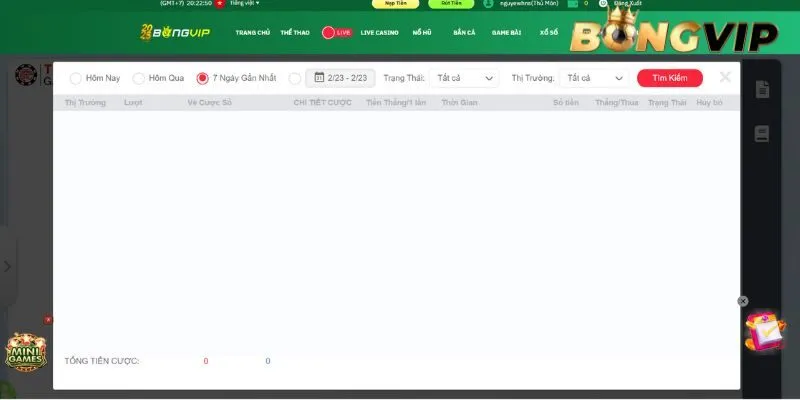Image resolution: width=800 pixels, height=400 pixels.
Task: Click the TỔNG TIỀN CƯỢC label
Action: coord(102,361)
